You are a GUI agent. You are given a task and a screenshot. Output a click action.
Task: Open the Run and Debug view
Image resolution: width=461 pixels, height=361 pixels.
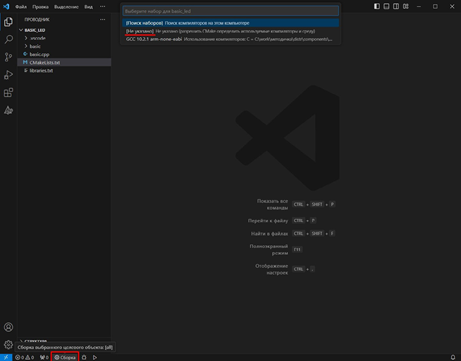[x=8, y=75]
